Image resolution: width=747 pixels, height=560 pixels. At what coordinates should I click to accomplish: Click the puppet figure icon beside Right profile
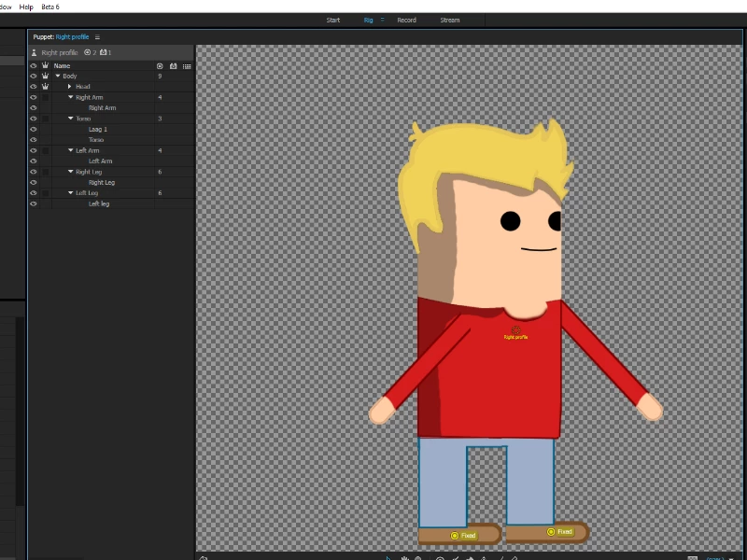(34, 53)
